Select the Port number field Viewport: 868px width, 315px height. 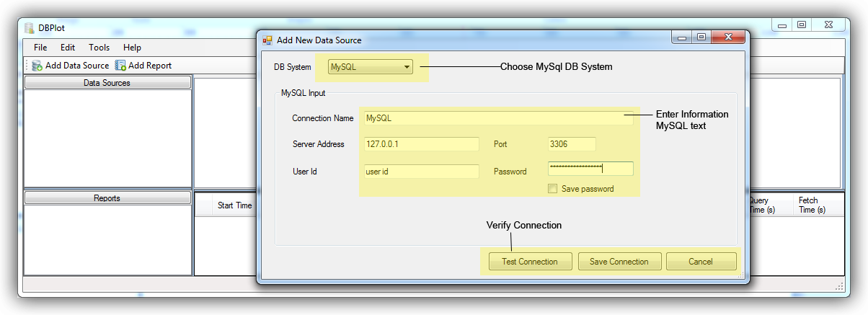coord(572,144)
